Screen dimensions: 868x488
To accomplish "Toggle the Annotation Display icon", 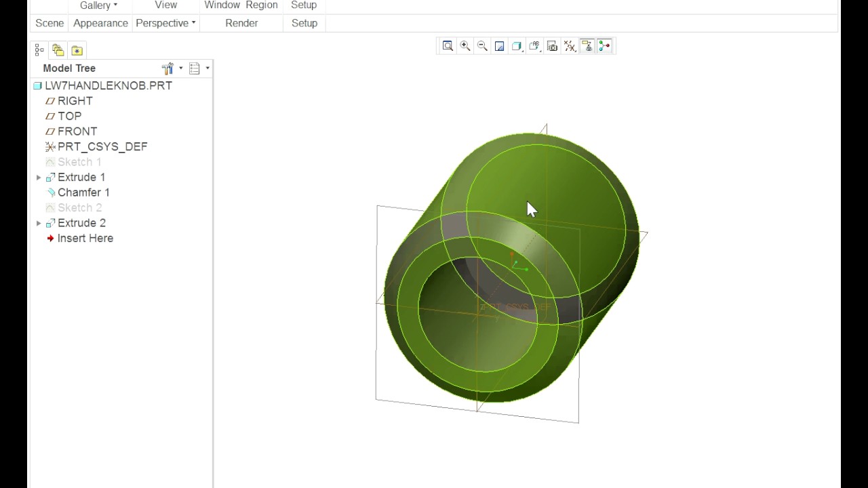I will (587, 46).
